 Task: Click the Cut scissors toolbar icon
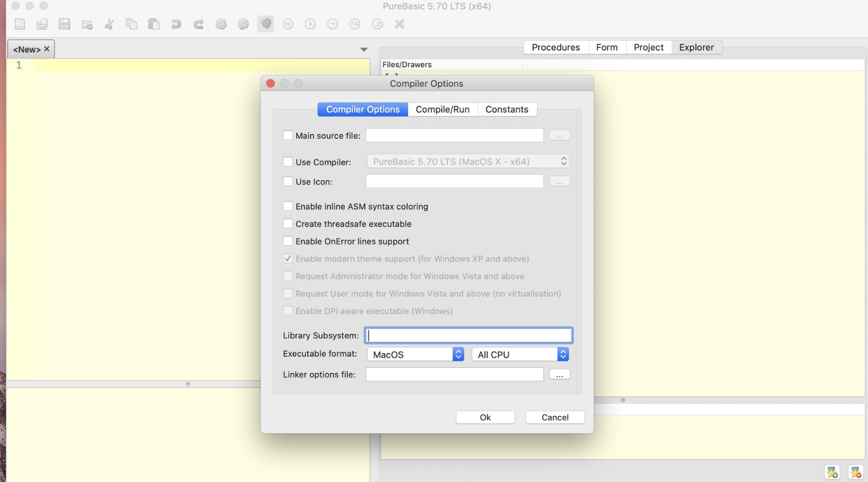pyautogui.click(x=109, y=24)
